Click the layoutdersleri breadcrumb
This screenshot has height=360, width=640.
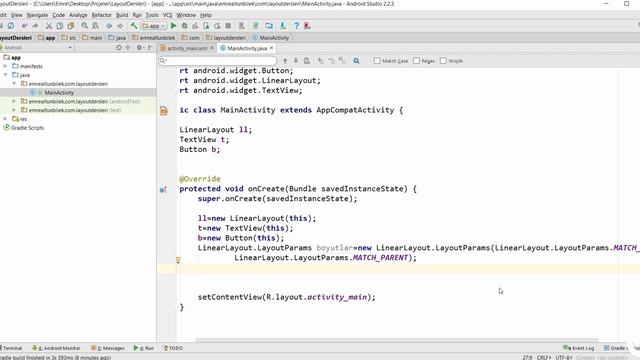[226, 38]
